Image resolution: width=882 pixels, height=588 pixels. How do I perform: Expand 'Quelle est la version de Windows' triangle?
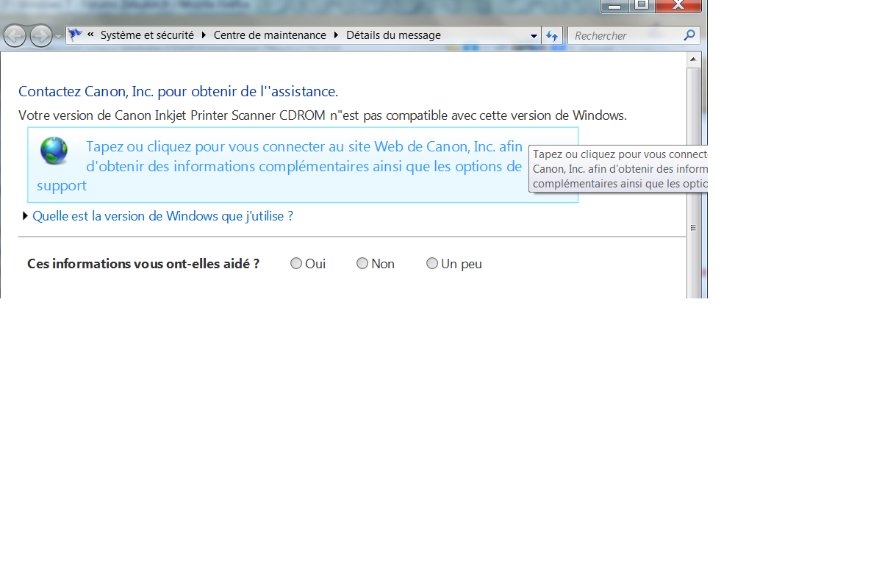[x=26, y=216]
